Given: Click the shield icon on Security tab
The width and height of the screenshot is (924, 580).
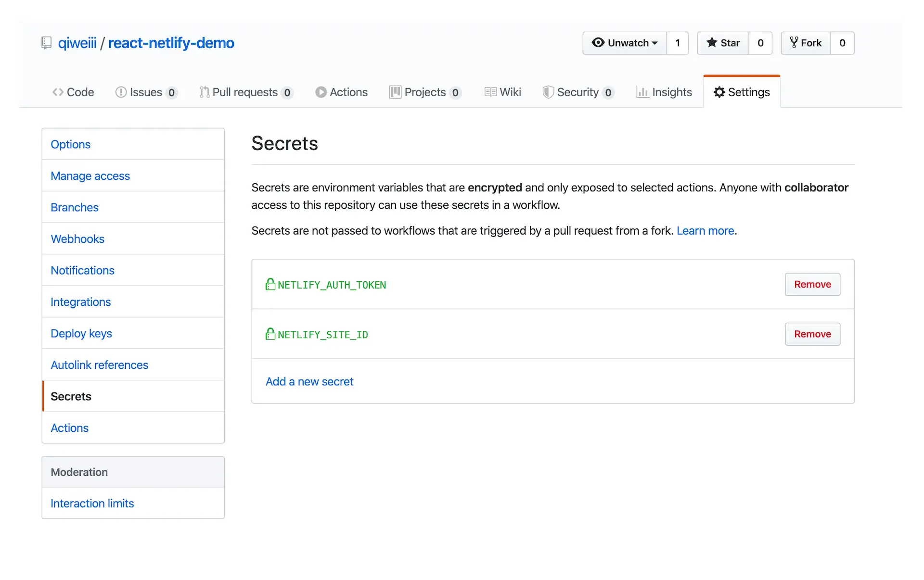Looking at the screenshot, I should coord(548,92).
